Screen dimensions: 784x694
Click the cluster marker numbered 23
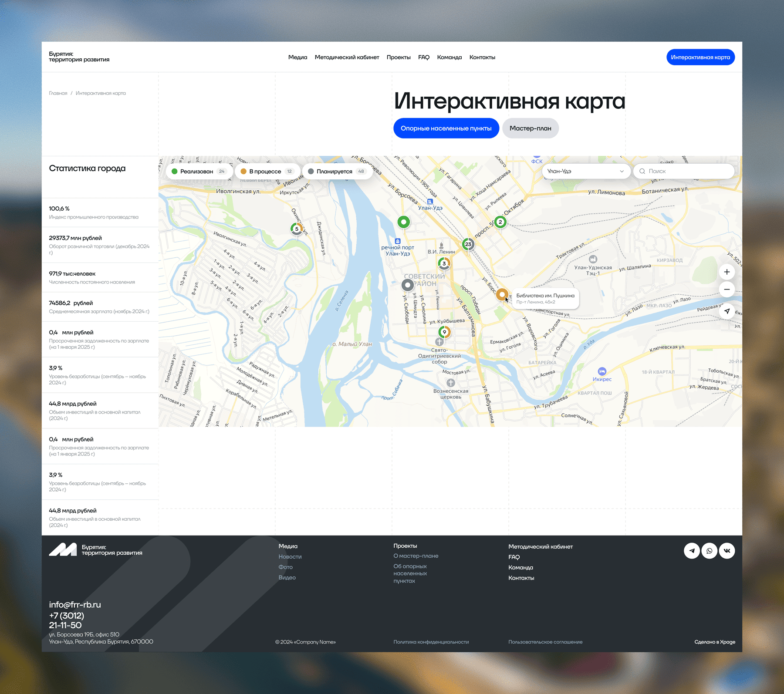point(468,244)
